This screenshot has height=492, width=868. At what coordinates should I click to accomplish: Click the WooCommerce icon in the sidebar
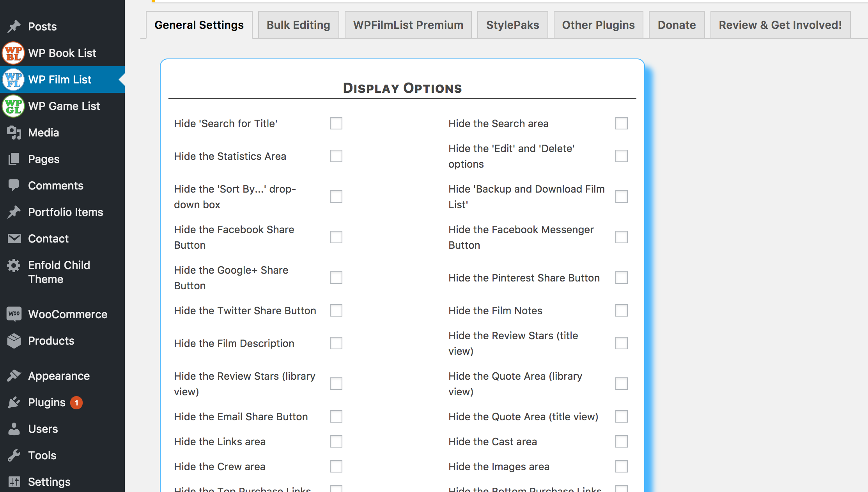click(x=14, y=314)
